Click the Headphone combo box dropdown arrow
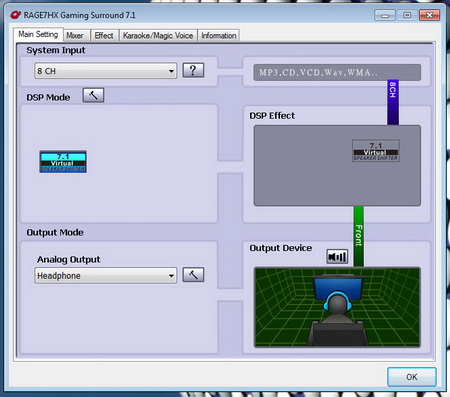 [x=171, y=276]
